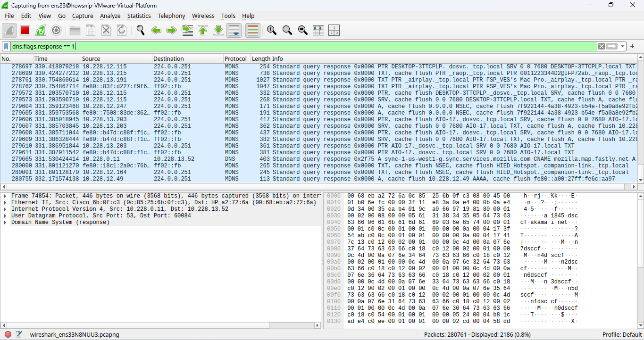Click Profile: Default in status bar

point(622,335)
